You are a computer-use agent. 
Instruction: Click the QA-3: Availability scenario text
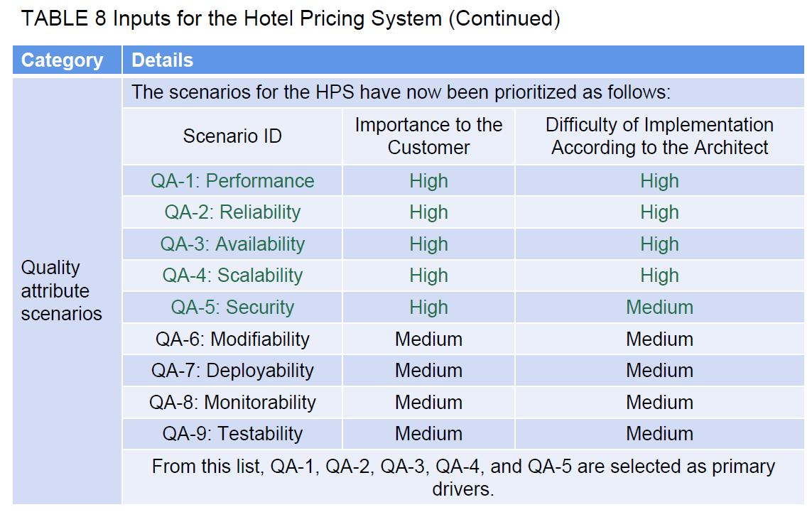tap(232, 244)
